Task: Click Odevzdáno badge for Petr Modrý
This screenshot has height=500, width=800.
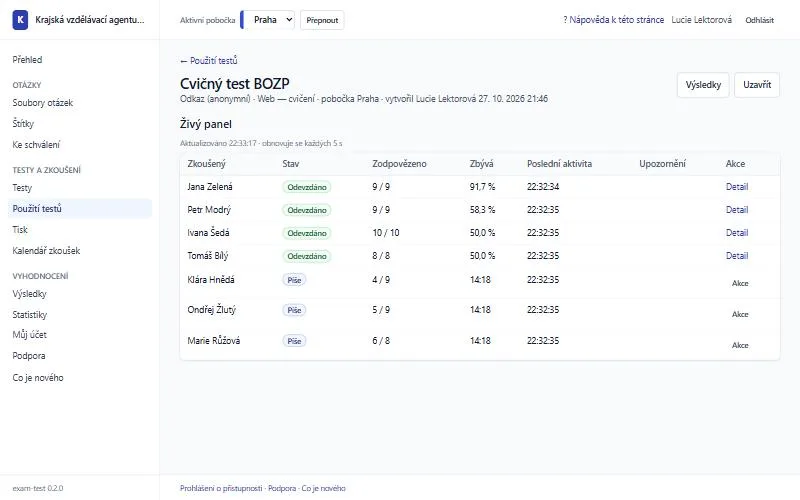Action: (307, 210)
